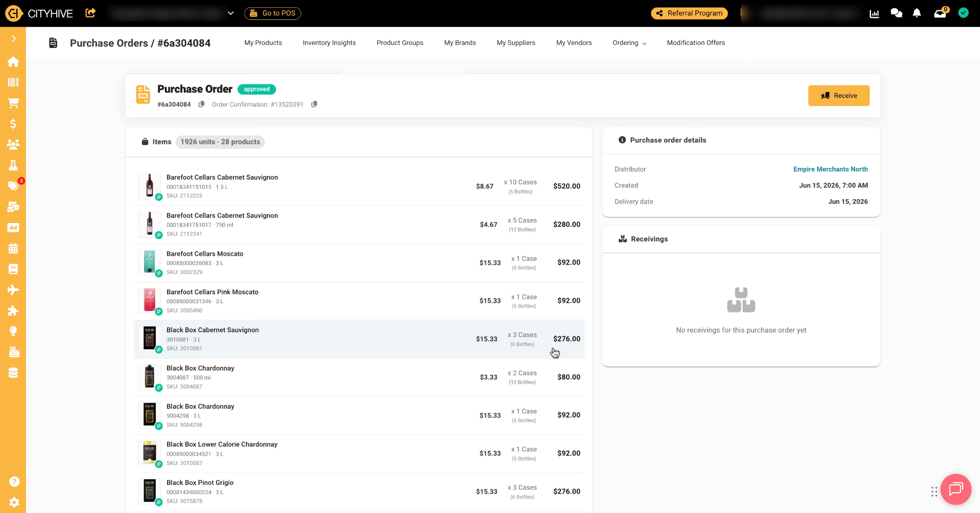Open the calendar icon in the sidebar

coord(13,249)
